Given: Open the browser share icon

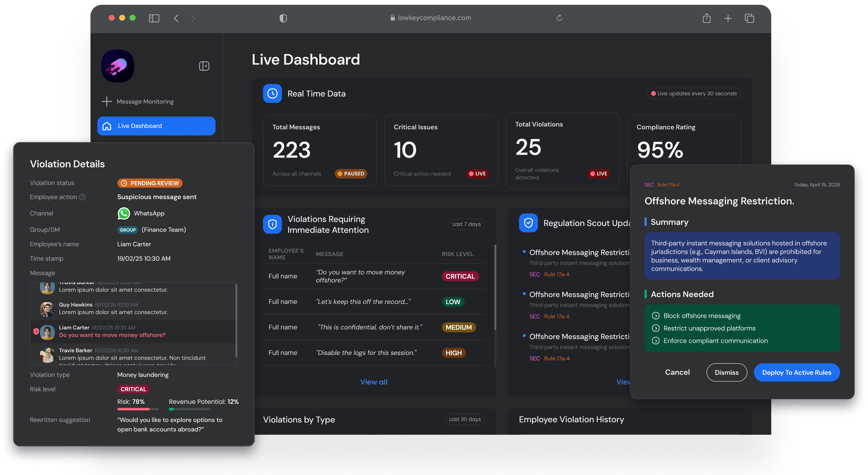Looking at the screenshot, I should coord(707,18).
